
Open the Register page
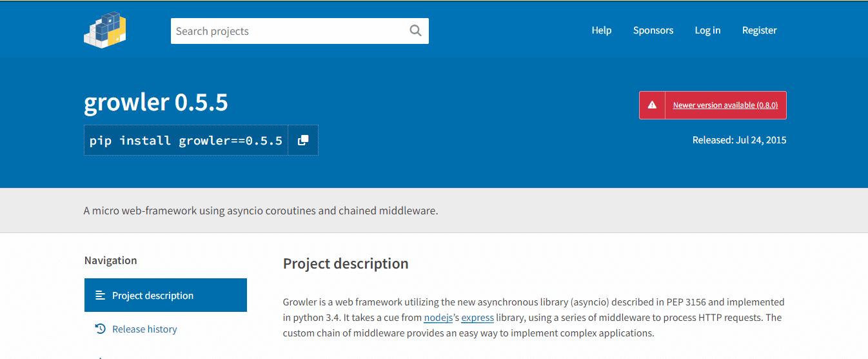(760, 30)
